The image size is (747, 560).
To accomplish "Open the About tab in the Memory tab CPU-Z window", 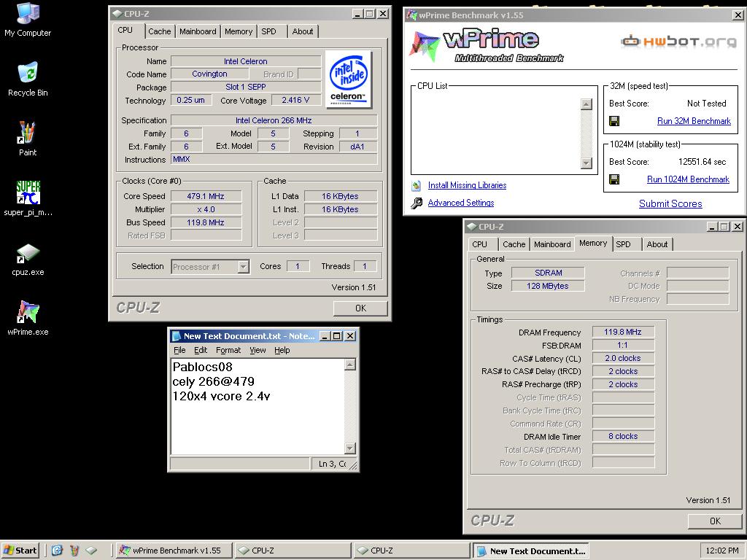I will tap(657, 244).
